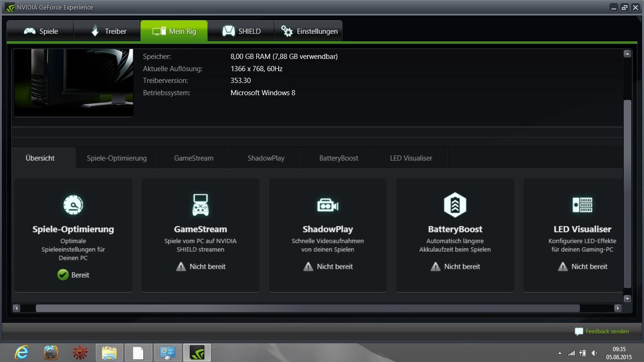
Task: Open the ShadowPlay sub-tab
Action: (x=266, y=158)
